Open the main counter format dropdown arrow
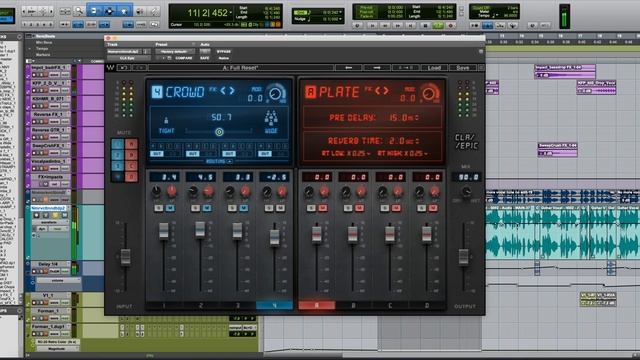 coord(231,13)
